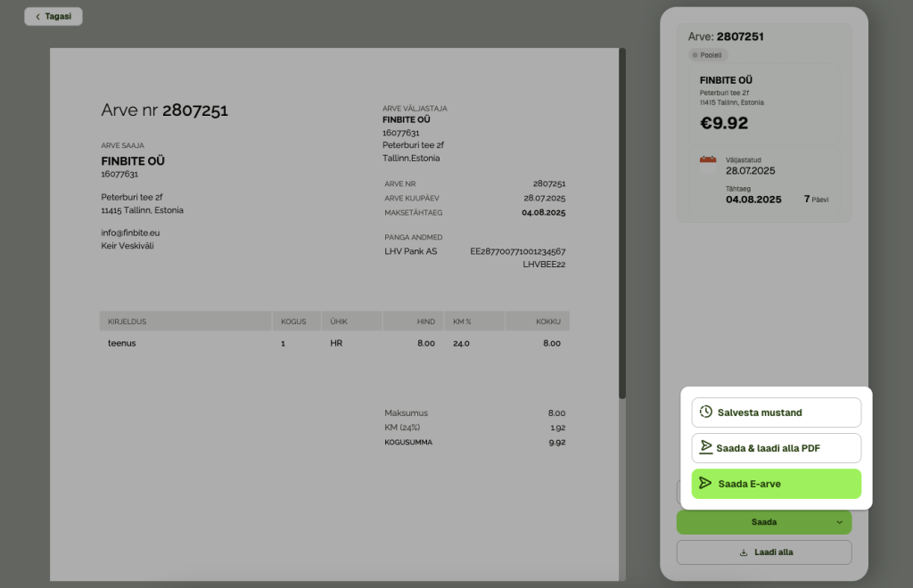Click the email info@finbite.eu
913x588 pixels.
[130, 233]
